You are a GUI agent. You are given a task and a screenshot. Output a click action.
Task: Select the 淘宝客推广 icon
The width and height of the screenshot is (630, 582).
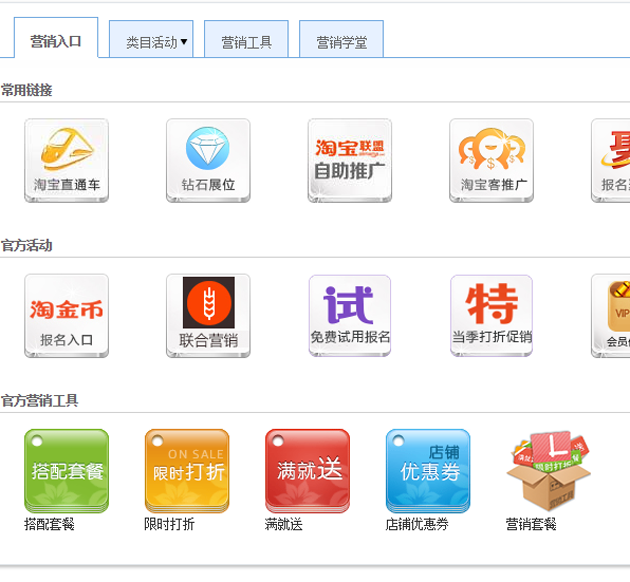pyautogui.click(x=491, y=160)
